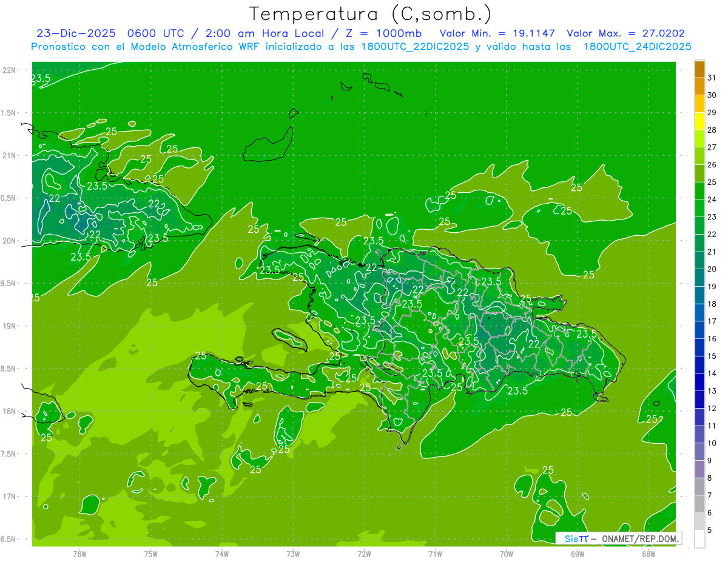Viewport: 728px width, 562px height.
Task: Click the '68W' longitude axis label
Action: click(649, 553)
